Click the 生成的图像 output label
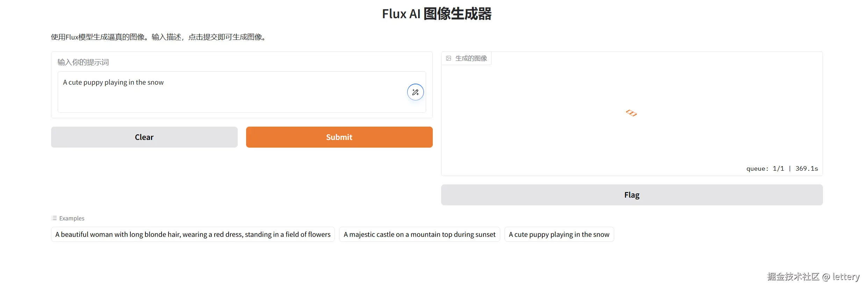This screenshot has width=868, height=290. click(471, 58)
